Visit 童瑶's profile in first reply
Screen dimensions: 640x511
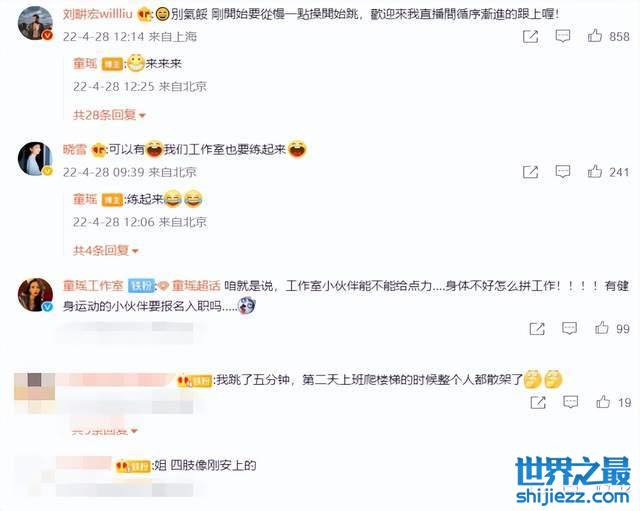[85, 63]
